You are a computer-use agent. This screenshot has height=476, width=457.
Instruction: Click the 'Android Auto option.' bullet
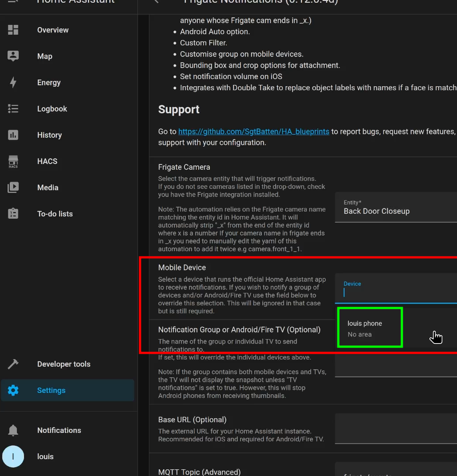[x=215, y=32]
